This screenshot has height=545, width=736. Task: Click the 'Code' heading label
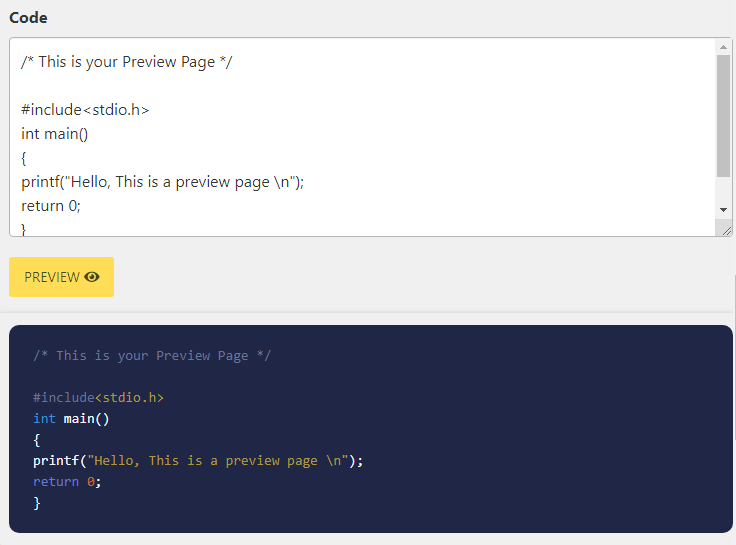[x=28, y=18]
